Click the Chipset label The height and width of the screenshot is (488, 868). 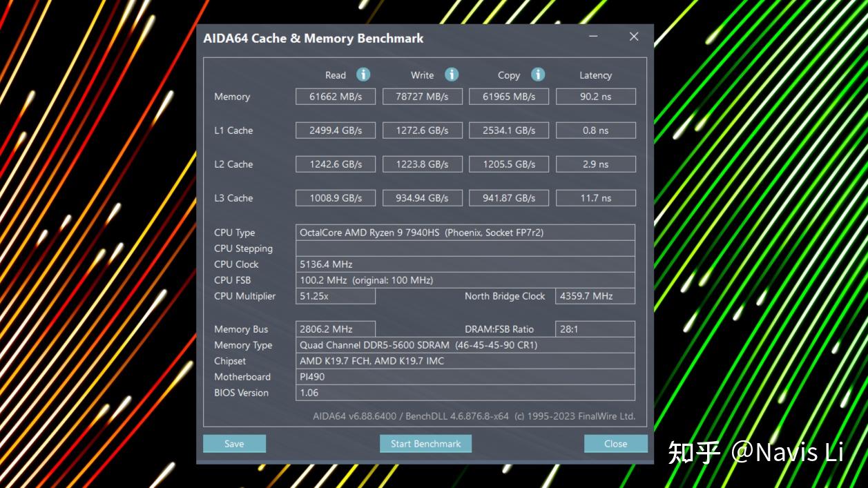[x=230, y=361]
